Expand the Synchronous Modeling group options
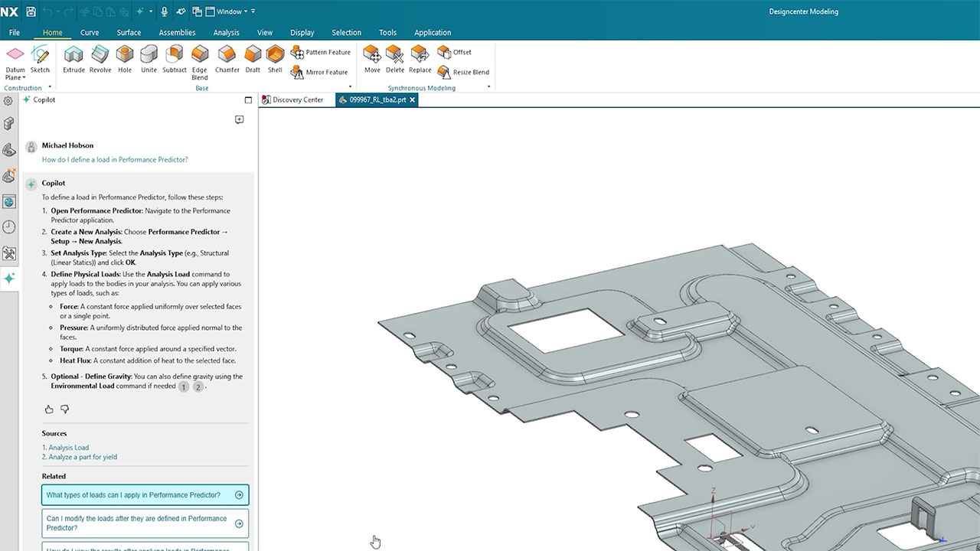The height and width of the screenshot is (551, 980). click(x=488, y=87)
